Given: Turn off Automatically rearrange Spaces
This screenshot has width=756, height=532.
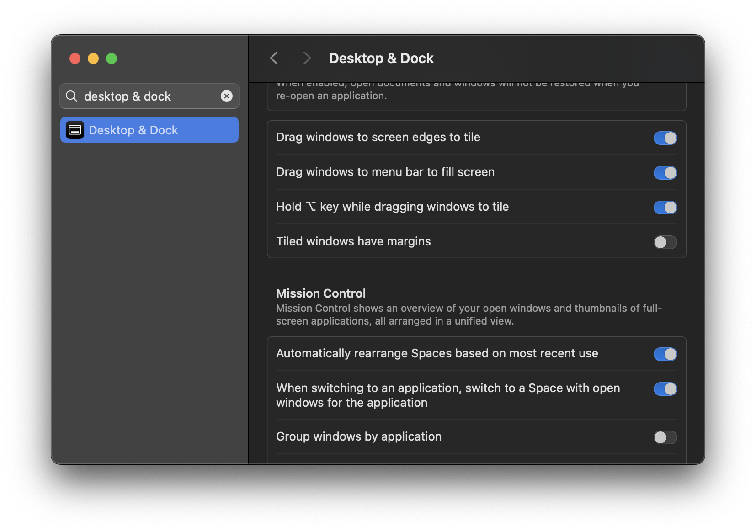Looking at the screenshot, I should click(x=665, y=354).
